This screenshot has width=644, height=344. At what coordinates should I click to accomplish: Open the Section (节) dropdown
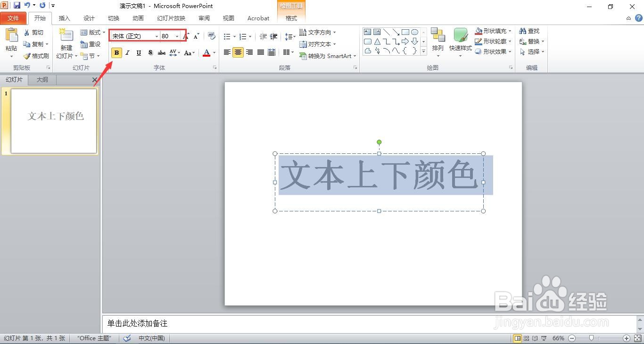(91, 56)
